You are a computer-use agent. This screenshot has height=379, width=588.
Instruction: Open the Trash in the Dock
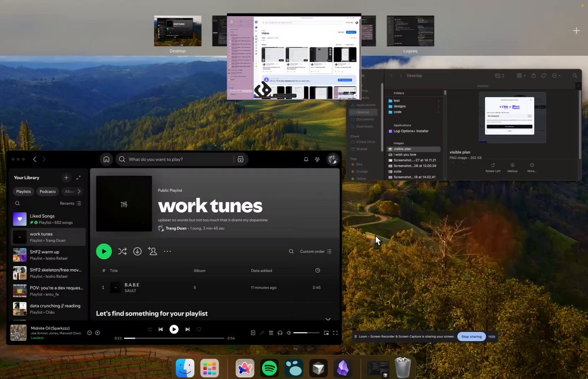coord(403,368)
